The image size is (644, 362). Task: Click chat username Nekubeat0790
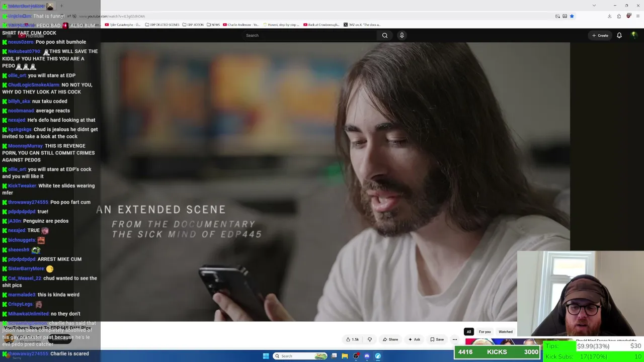(x=24, y=51)
